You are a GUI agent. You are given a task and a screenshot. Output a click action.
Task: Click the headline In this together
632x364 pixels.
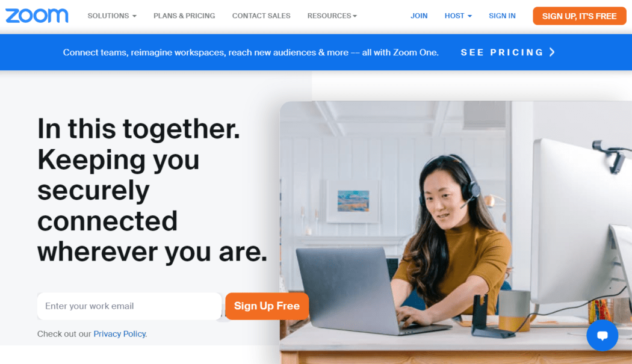pyautogui.click(x=138, y=129)
